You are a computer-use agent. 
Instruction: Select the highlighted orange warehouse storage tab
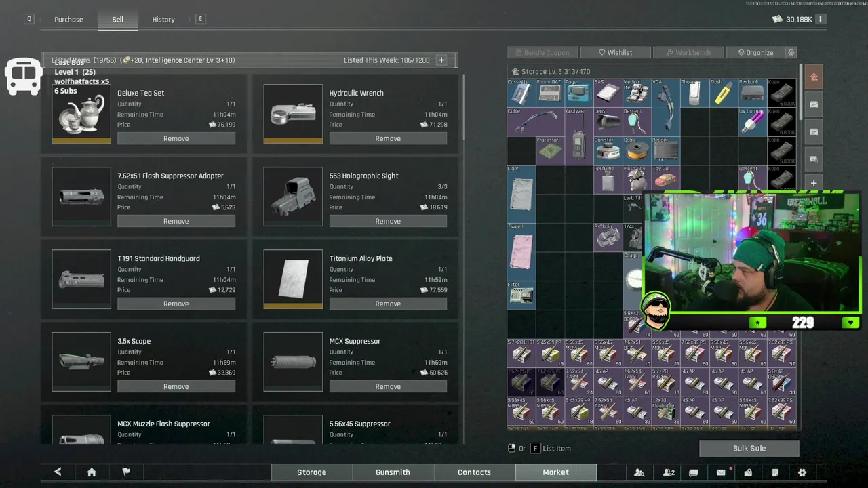(814, 77)
